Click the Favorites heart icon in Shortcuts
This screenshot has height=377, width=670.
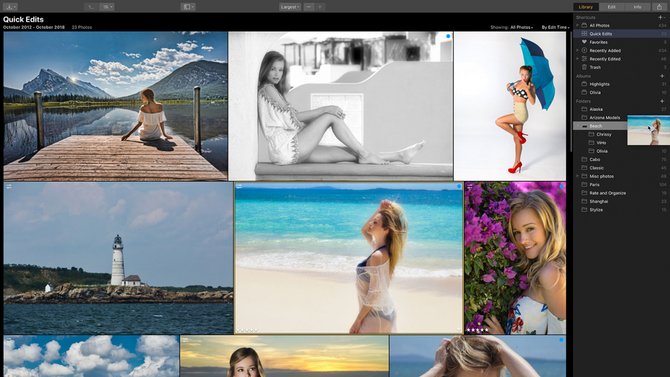point(584,42)
